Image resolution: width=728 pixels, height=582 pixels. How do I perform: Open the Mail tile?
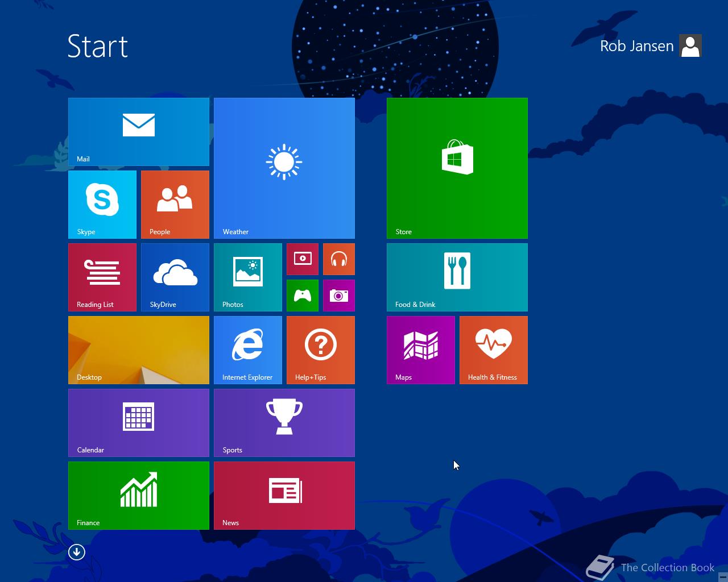coord(139,132)
